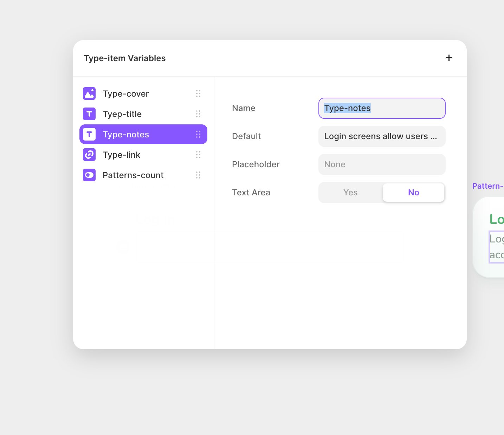Click the drag handle on Tyep-title row
The image size is (504, 435).
pos(198,114)
